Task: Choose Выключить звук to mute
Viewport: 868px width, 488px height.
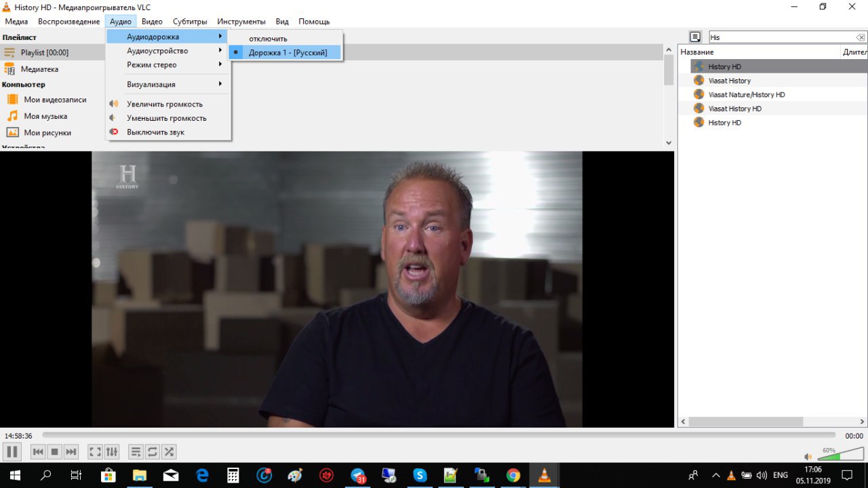Action: [167, 132]
